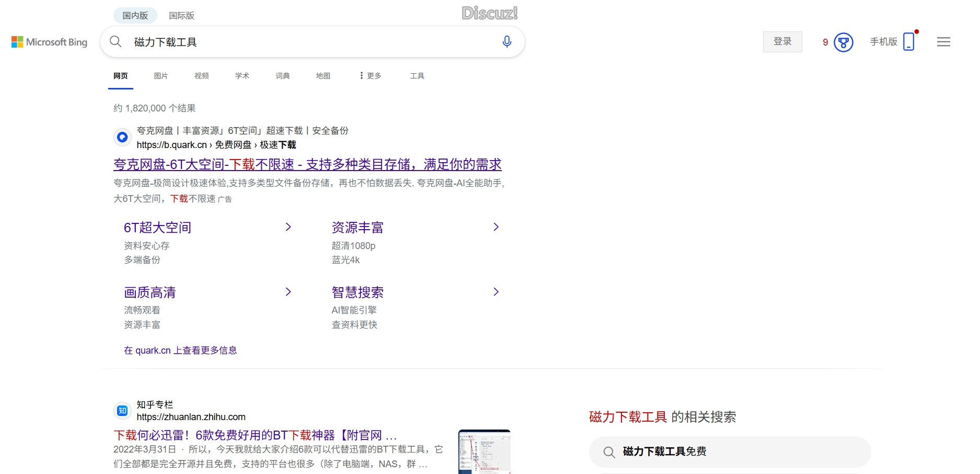Click the 登录 button

tap(782, 41)
